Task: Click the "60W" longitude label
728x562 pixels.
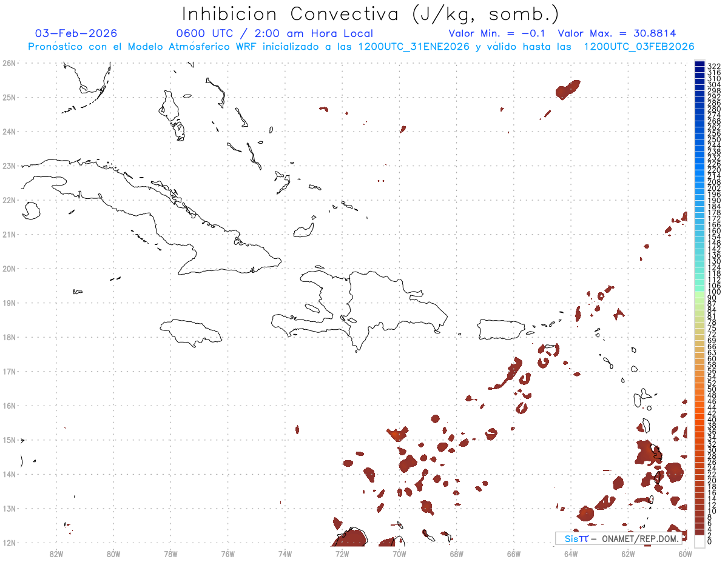Action: [686, 553]
